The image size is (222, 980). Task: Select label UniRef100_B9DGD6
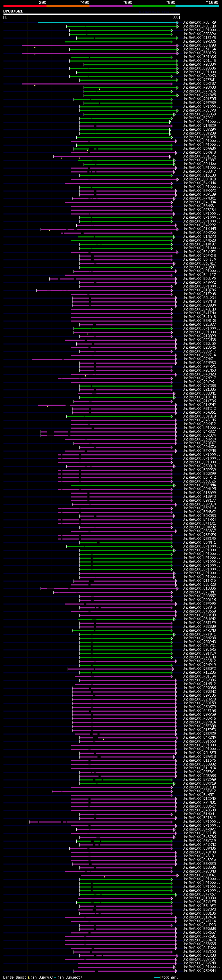click(199, 68)
